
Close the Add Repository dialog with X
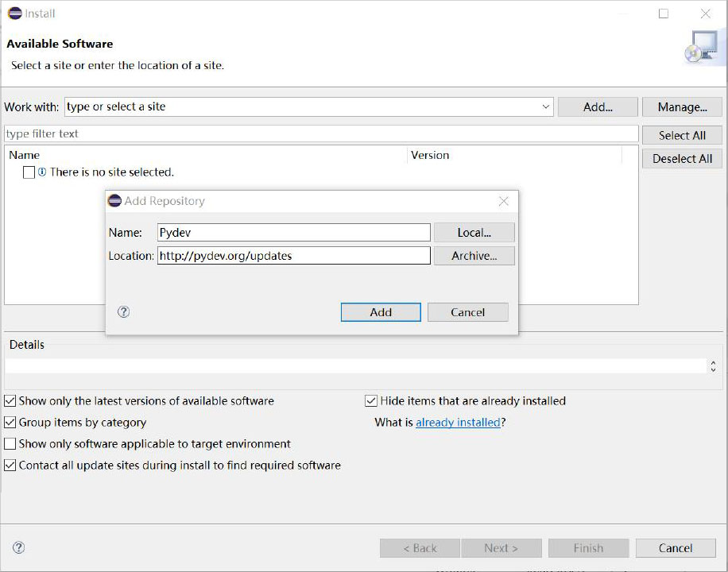503,202
